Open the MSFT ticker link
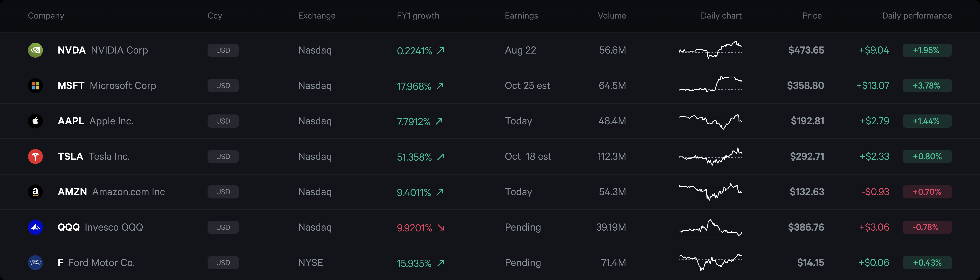Image resolution: width=980 pixels, height=280 pixels. coord(71,86)
